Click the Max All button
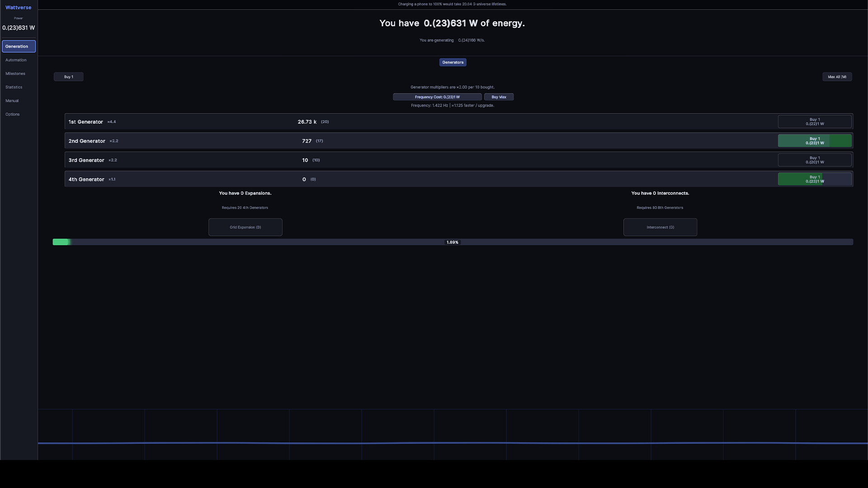The height and width of the screenshot is (488, 868). tap(837, 77)
